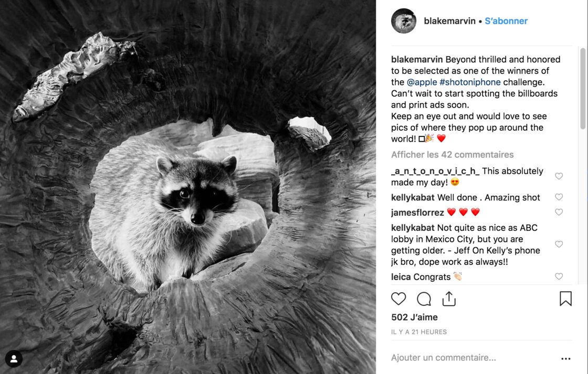Open the three-dot options menu
This screenshot has width=588, height=374.
[566, 359]
